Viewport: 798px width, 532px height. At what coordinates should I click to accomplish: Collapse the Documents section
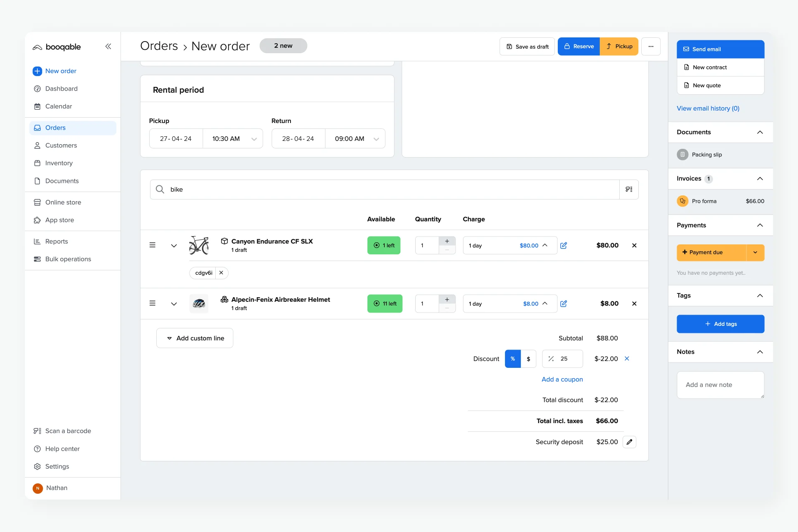760,132
